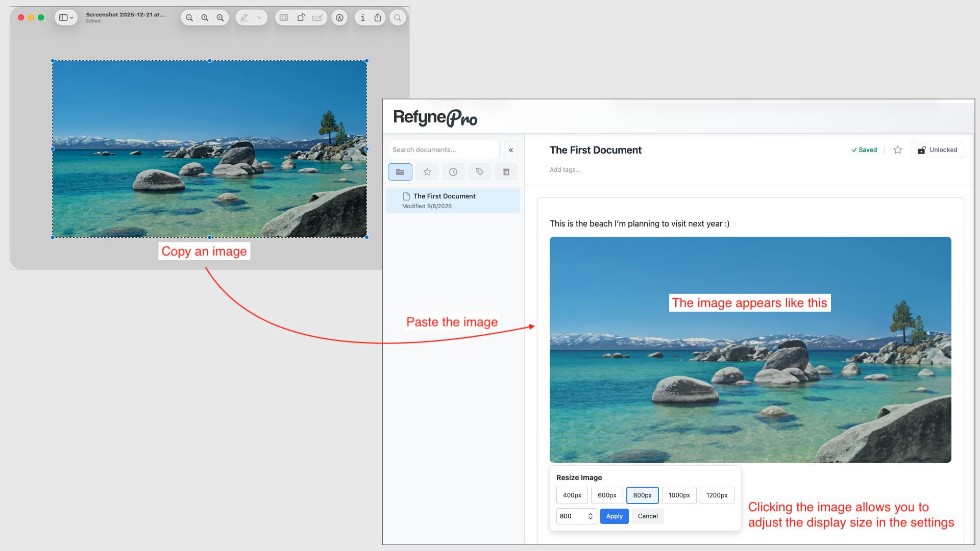Screen dimensions: 980x551
Task: Cancel the image resize
Action: [648, 516]
